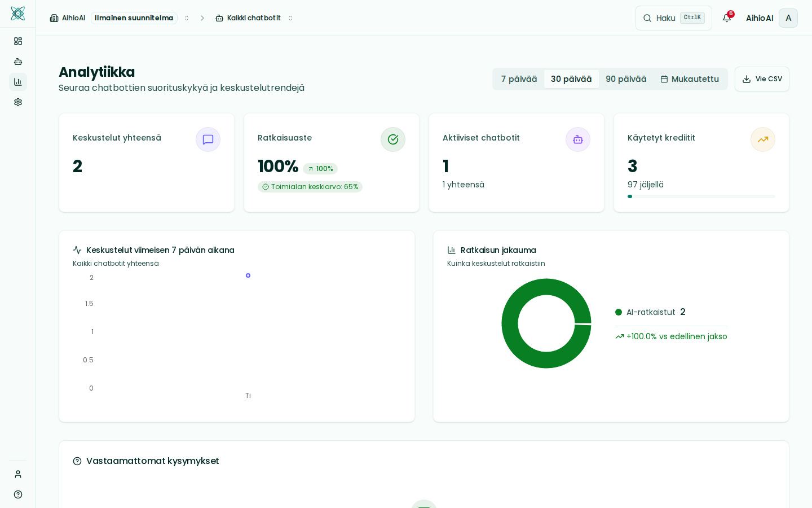
Task: Export data using the Vie CSV button
Action: [x=762, y=79]
